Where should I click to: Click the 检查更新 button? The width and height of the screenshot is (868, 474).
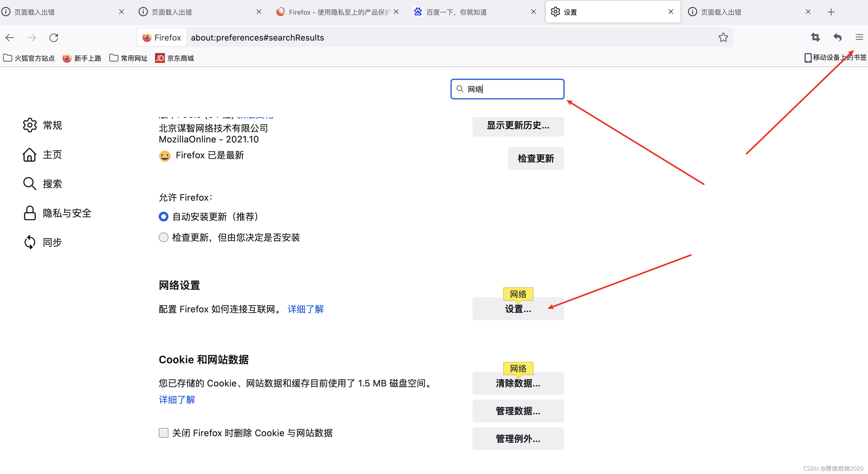535,158
